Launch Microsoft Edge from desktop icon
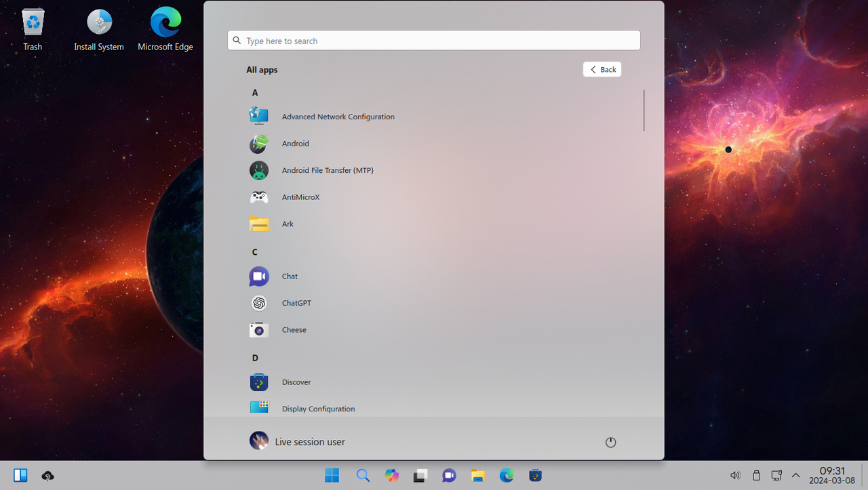Image resolution: width=868 pixels, height=490 pixels. click(165, 30)
